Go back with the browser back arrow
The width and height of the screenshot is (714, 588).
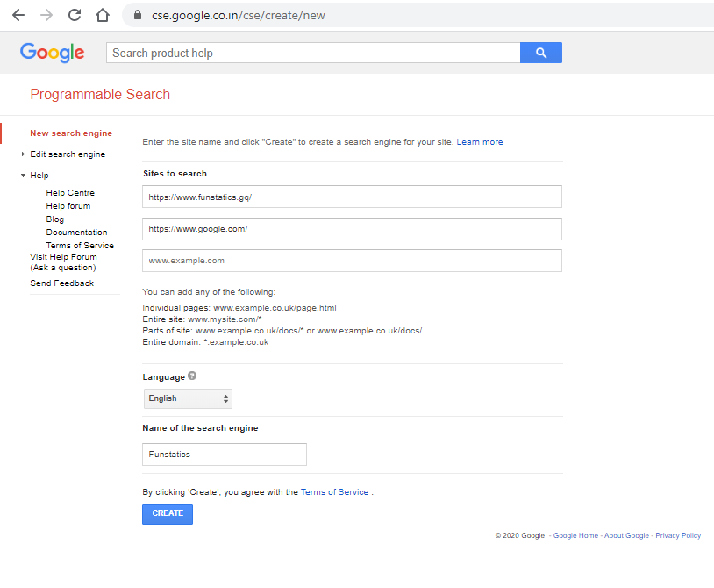[x=18, y=15]
